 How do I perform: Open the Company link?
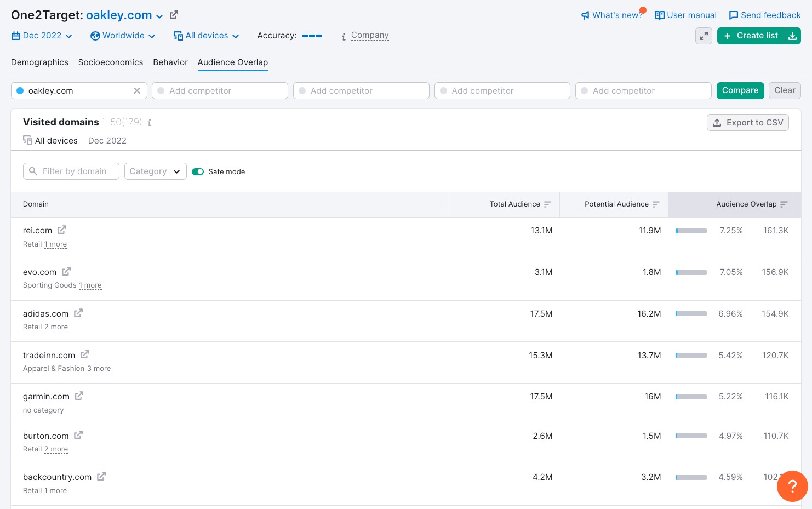click(x=370, y=36)
